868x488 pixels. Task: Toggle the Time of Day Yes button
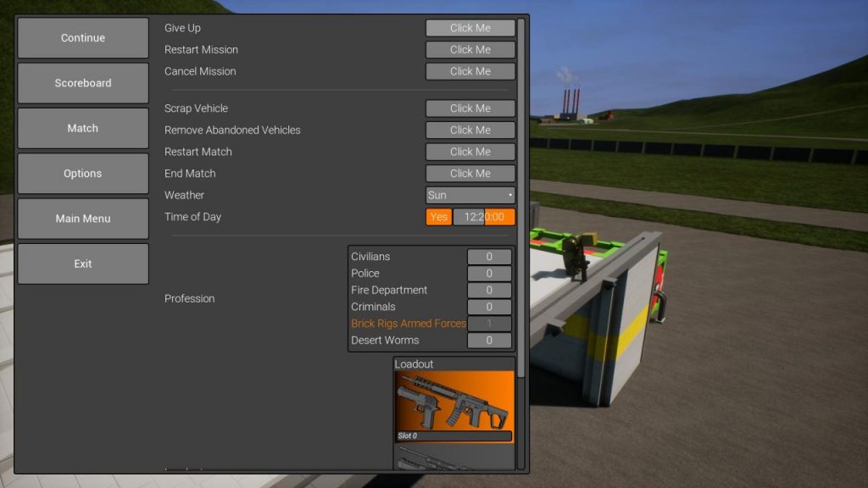point(438,217)
